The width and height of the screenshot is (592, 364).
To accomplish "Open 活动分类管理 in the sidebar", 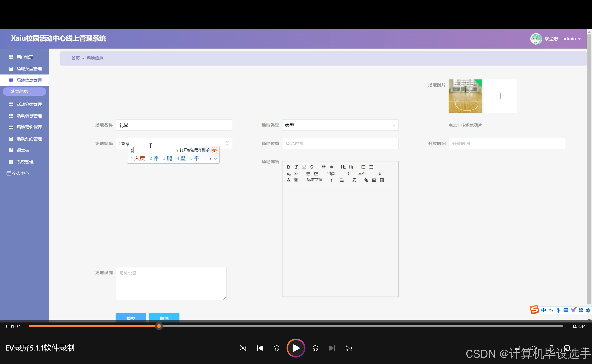I will coord(25,104).
